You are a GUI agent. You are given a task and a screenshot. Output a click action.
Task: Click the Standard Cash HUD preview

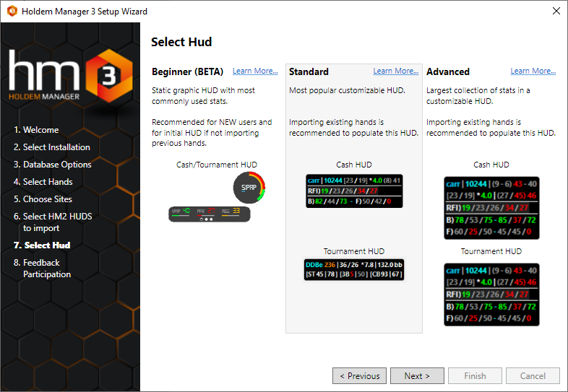click(354, 191)
